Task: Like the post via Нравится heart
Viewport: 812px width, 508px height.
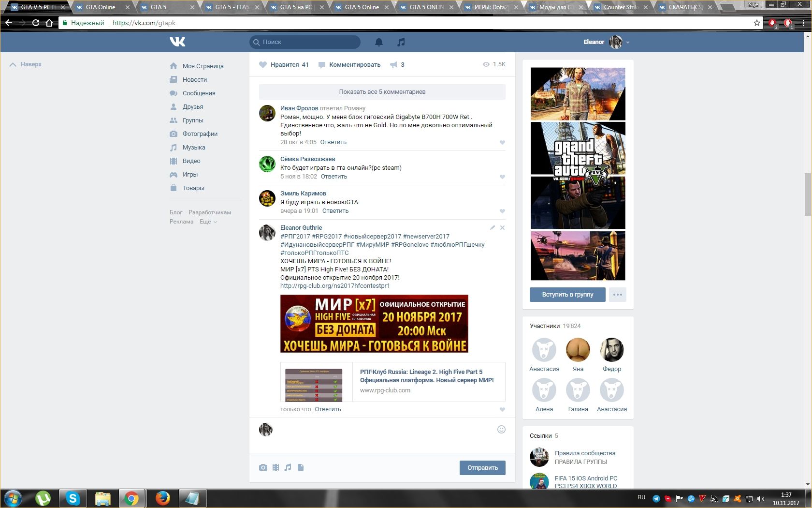Action: [284, 64]
